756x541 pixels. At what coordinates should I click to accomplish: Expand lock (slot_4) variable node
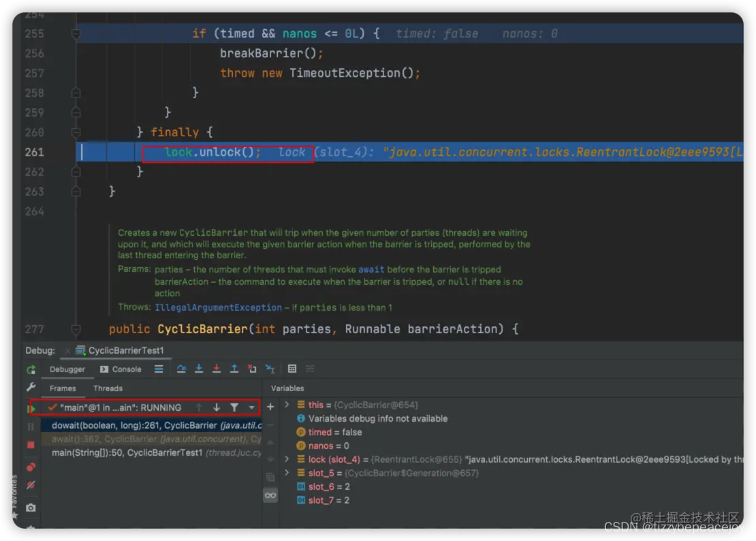pyautogui.click(x=287, y=459)
